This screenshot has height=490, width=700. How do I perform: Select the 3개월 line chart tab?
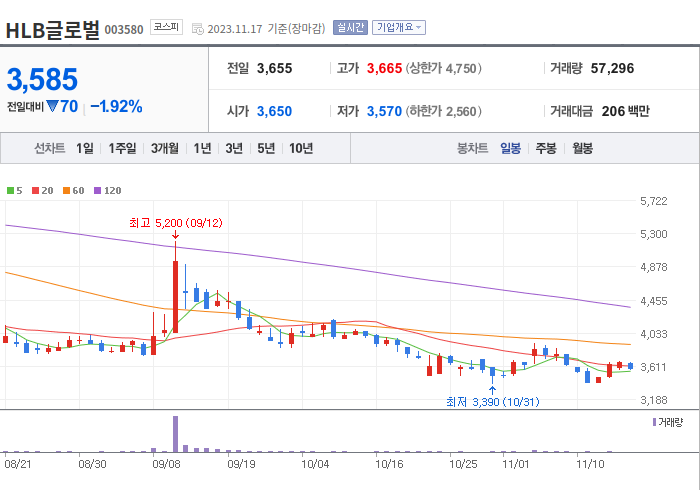coord(165,148)
